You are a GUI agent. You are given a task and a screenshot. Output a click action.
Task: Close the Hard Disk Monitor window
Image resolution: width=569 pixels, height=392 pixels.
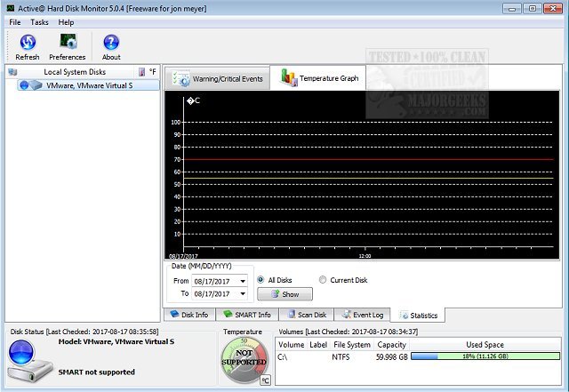[553, 8]
